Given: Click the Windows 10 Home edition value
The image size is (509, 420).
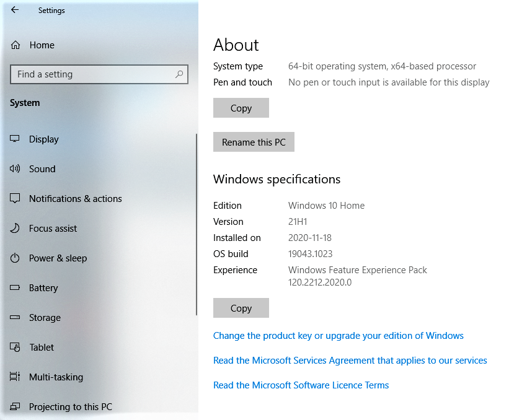Looking at the screenshot, I should pyautogui.click(x=326, y=205).
